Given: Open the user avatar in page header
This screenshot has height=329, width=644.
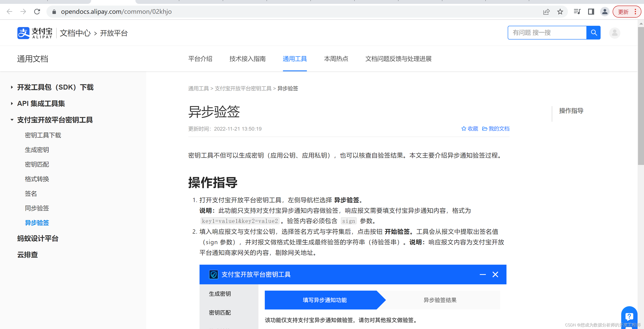Looking at the screenshot, I should [615, 33].
